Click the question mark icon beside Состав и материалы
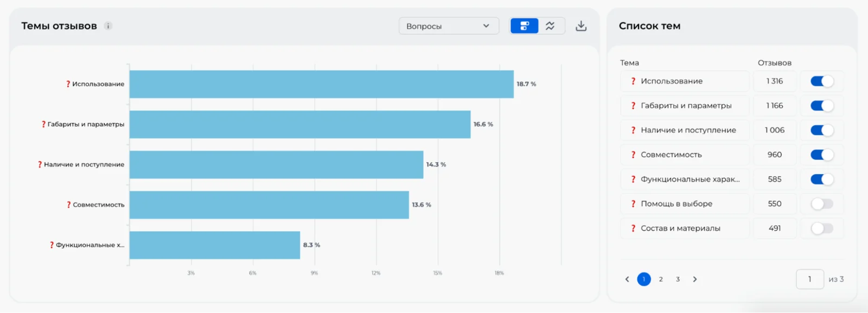Viewport: 868px width, 313px height. [x=633, y=228]
